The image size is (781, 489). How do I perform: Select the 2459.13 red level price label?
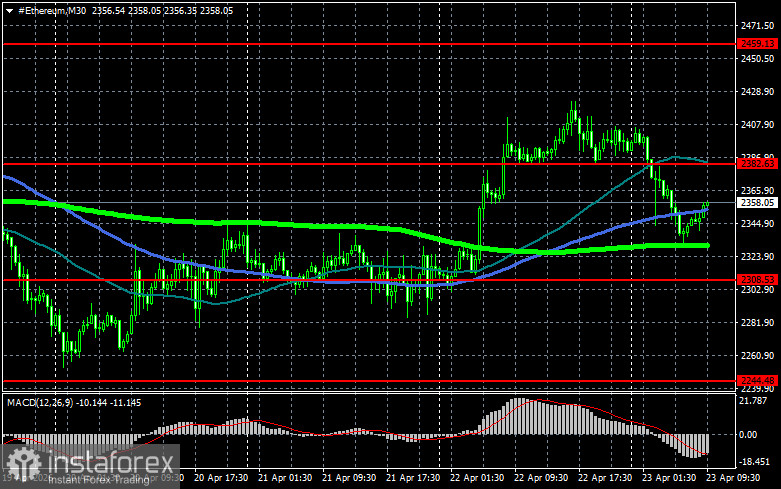coord(757,44)
